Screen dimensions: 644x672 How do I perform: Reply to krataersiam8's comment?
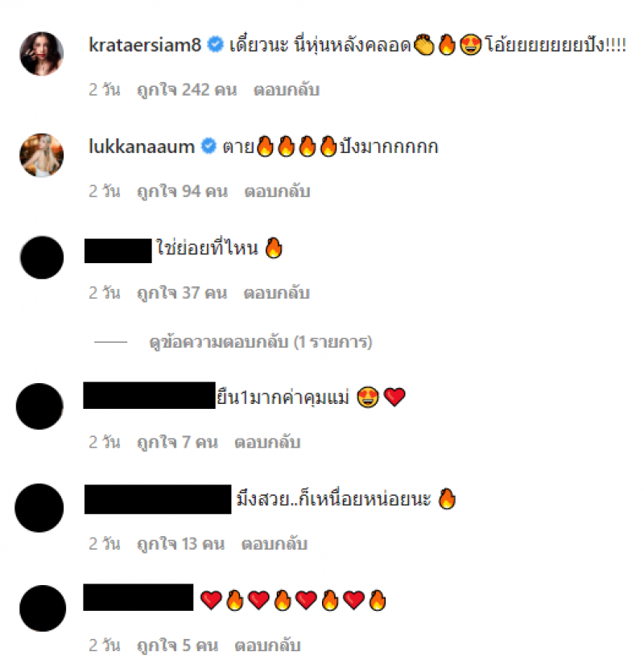(287, 90)
